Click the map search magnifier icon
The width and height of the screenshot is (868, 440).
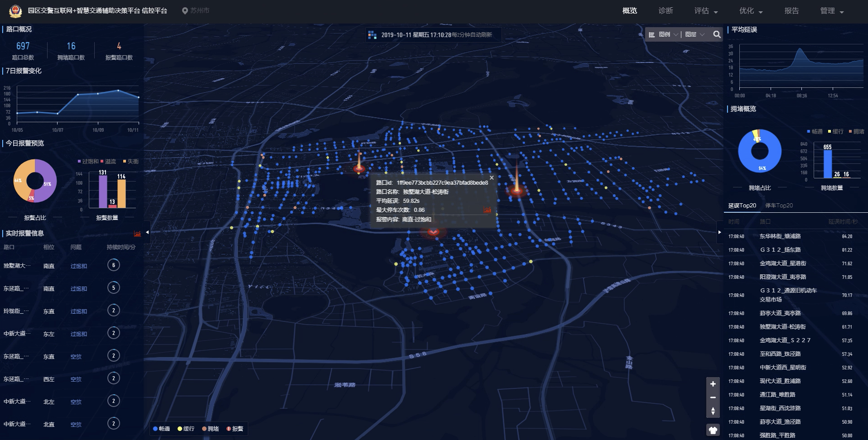click(x=717, y=34)
